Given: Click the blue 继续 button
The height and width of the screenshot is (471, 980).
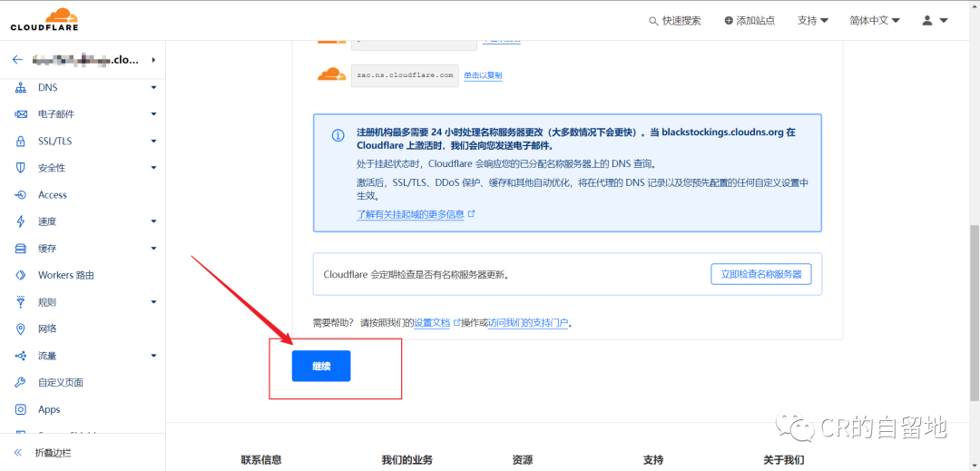Looking at the screenshot, I should (x=321, y=366).
